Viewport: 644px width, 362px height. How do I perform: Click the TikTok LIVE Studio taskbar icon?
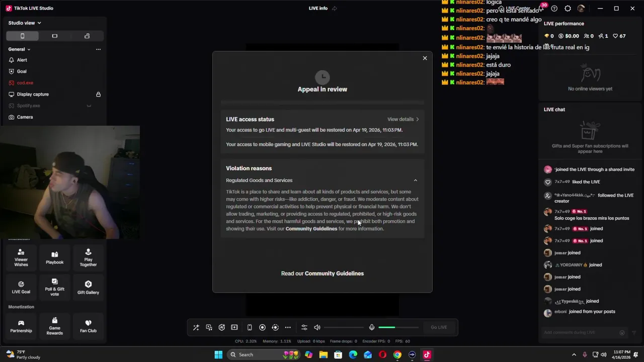pos(427,354)
